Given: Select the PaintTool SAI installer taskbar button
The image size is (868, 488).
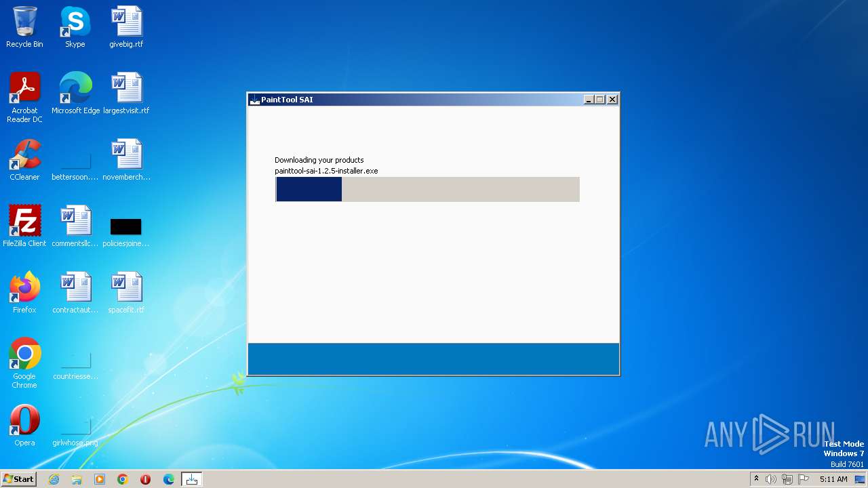Looking at the screenshot, I should point(192,479).
